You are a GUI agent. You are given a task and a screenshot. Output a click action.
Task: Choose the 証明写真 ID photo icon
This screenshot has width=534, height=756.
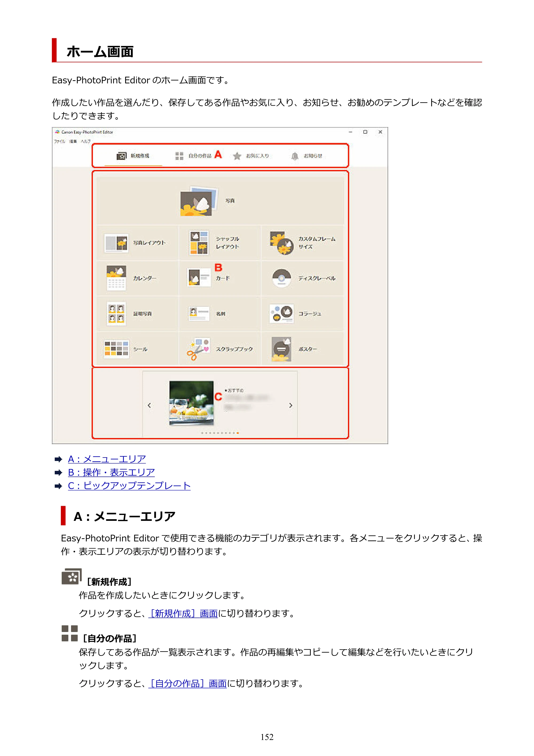tap(116, 314)
